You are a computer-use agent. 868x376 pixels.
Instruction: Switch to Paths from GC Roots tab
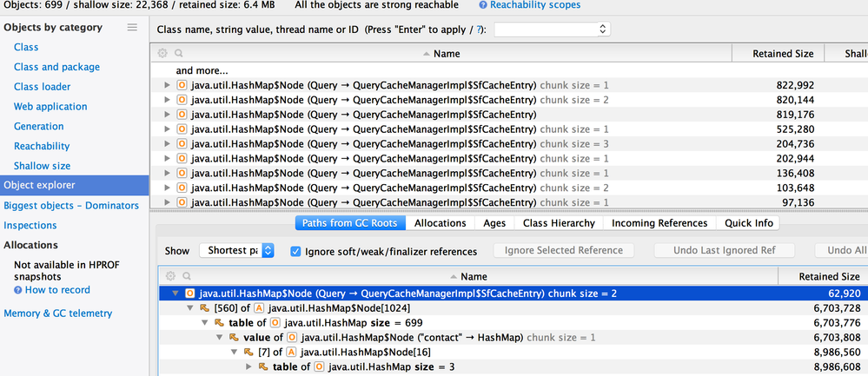(350, 223)
